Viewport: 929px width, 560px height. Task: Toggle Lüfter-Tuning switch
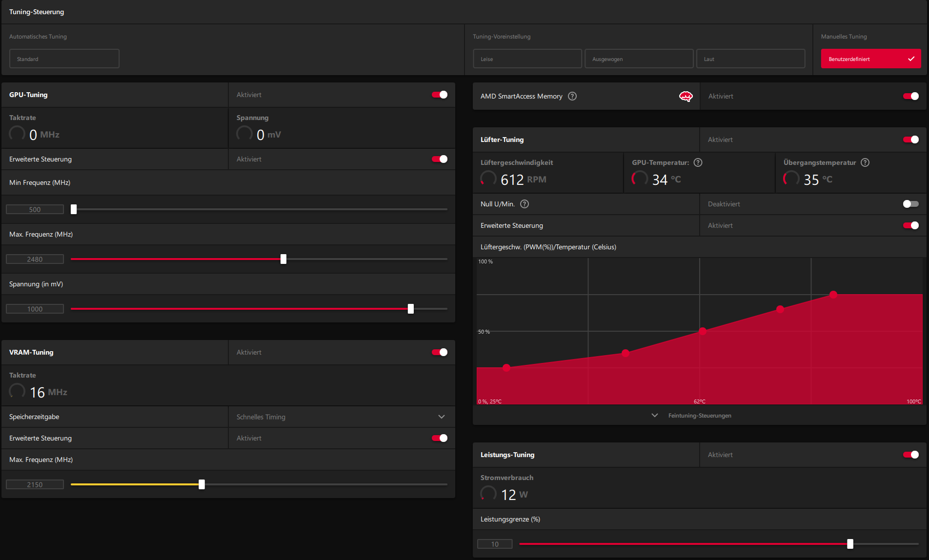click(x=911, y=140)
